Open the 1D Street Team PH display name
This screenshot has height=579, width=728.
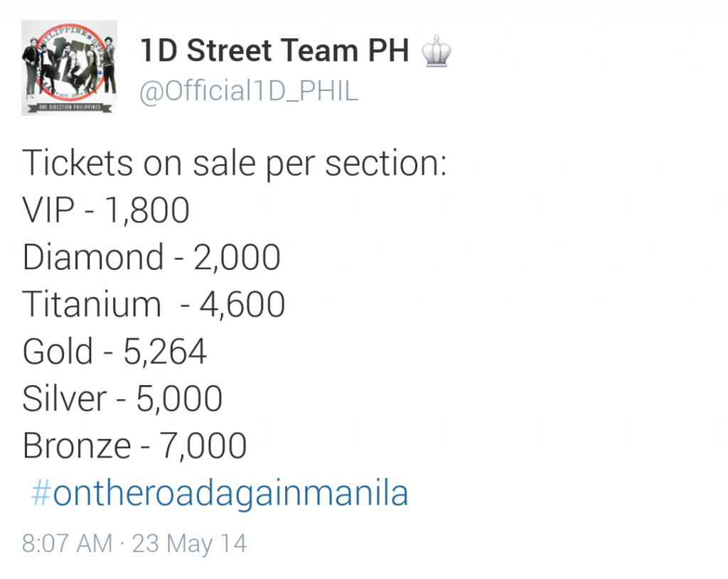click(x=274, y=50)
